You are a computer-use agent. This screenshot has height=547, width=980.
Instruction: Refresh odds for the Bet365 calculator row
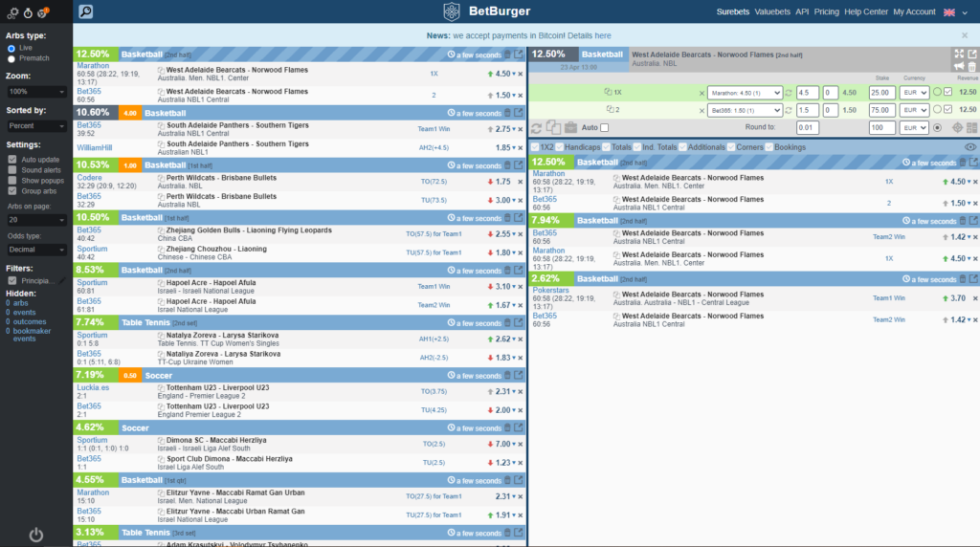(x=789, y=110)
